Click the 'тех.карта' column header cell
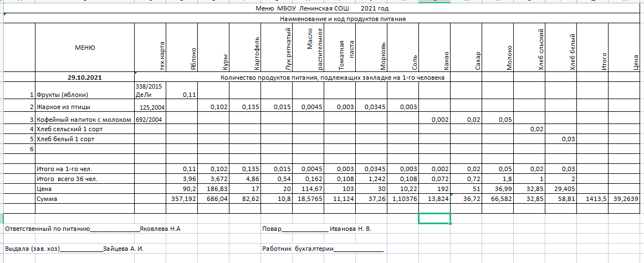The height and width of the screenshot is (263, 644). coord(150,48)
